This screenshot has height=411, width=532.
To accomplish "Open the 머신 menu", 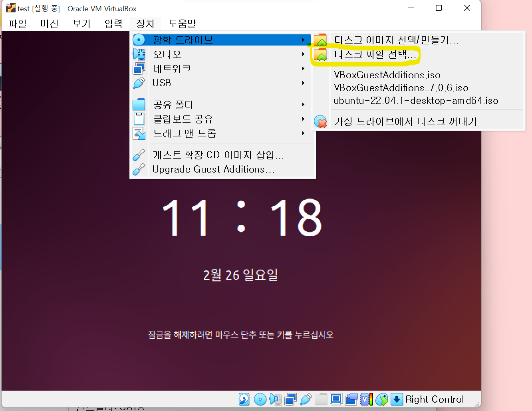I will click(x=50, y=24).
